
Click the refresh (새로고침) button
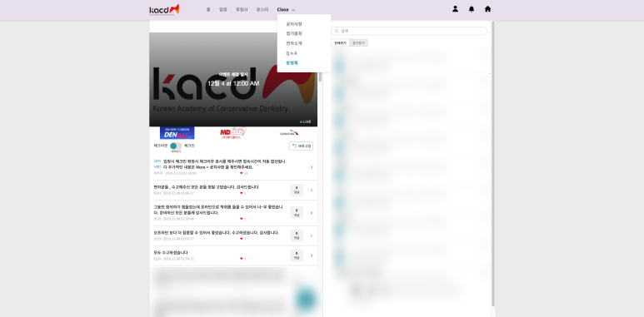tap(301, 146)
